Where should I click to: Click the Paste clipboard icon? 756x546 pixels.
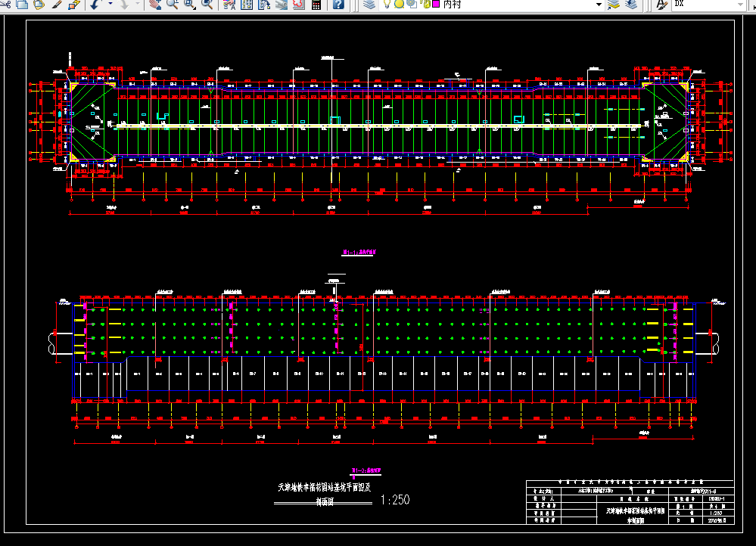tap(39, 5)
